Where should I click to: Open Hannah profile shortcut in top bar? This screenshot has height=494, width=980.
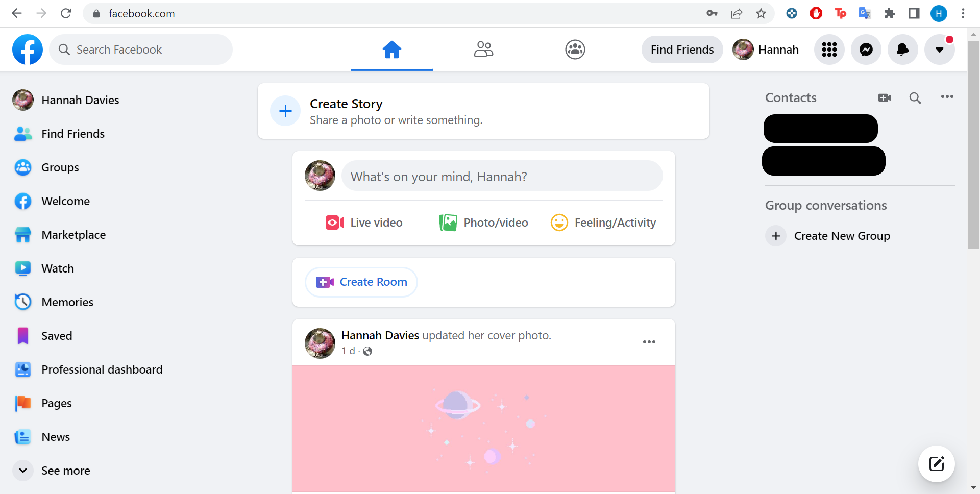[766, 50]
